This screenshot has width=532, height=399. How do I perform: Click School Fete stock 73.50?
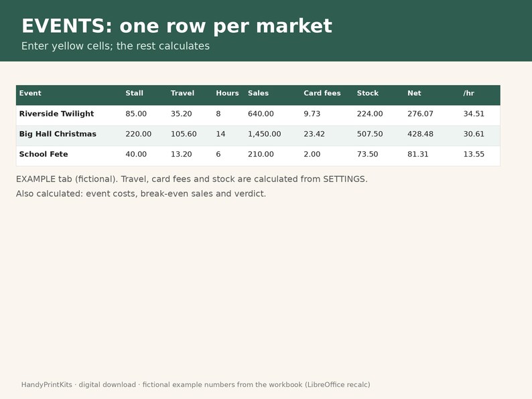click(x=367, y=154)
